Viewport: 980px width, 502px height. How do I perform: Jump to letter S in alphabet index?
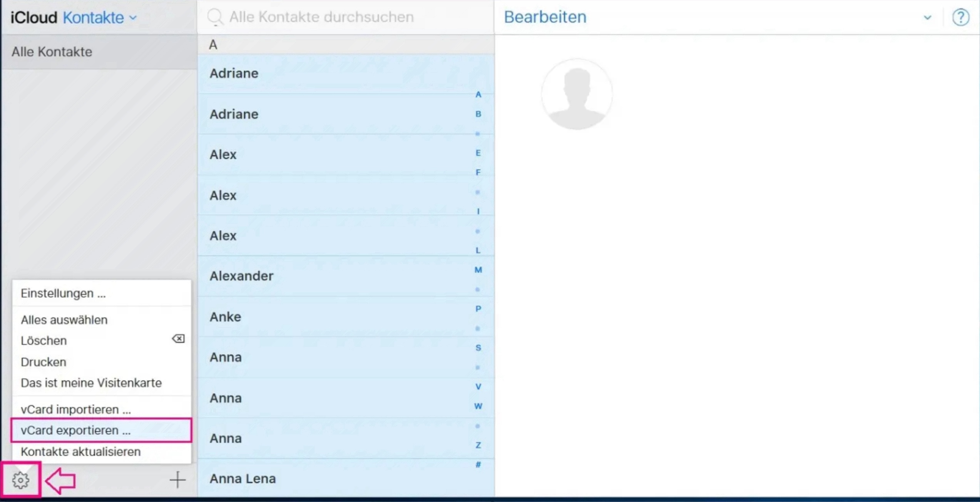(x=478, y=348)
